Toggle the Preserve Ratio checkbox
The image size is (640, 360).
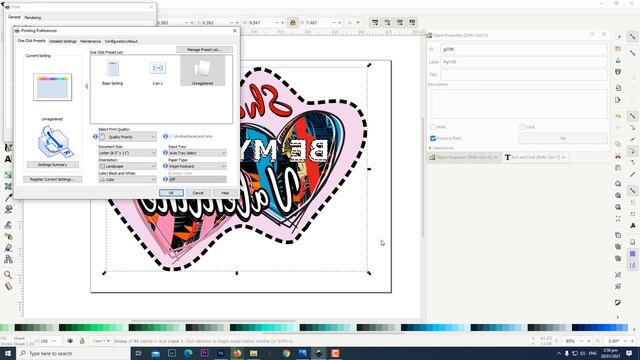point(433,138)
